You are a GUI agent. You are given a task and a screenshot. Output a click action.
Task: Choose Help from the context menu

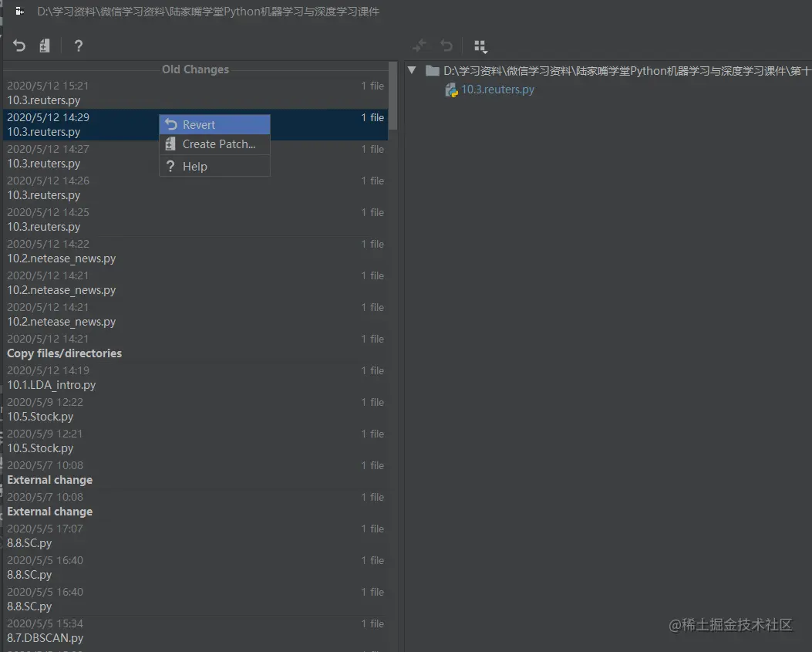click(x=215, y=167)
